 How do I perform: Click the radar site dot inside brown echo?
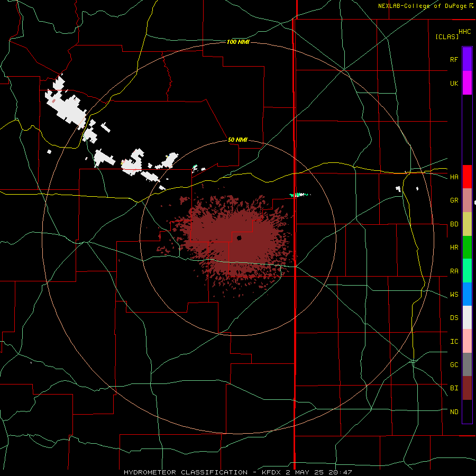(239, 237)
